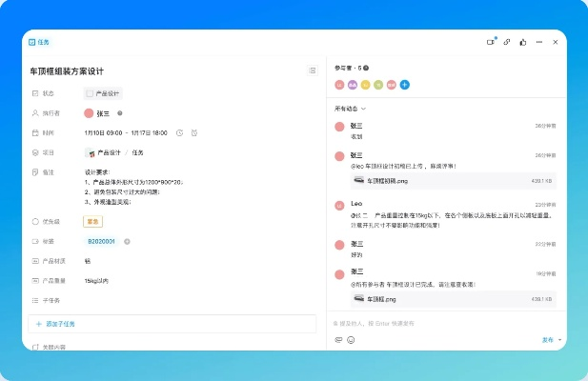
Task: Click the attachment icon below comment box
Action: (x=338, y=339)
